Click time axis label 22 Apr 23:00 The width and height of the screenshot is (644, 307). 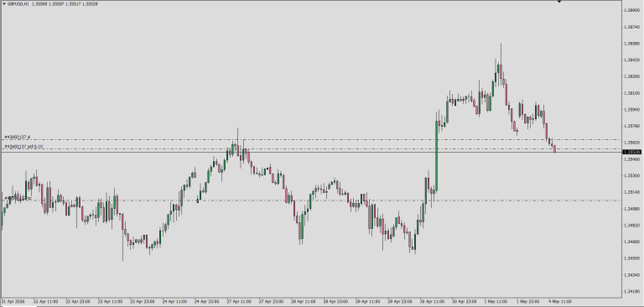[78, 302]
